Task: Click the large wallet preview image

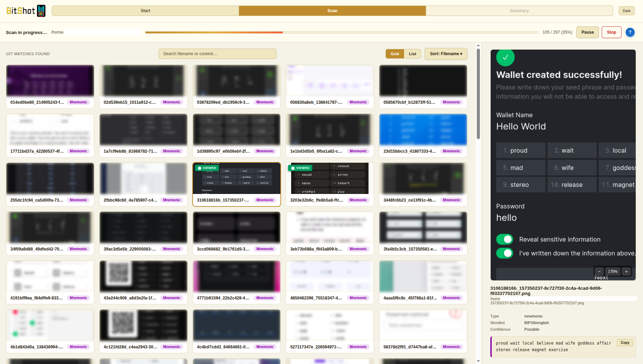Action: click(x=563, y=165)
